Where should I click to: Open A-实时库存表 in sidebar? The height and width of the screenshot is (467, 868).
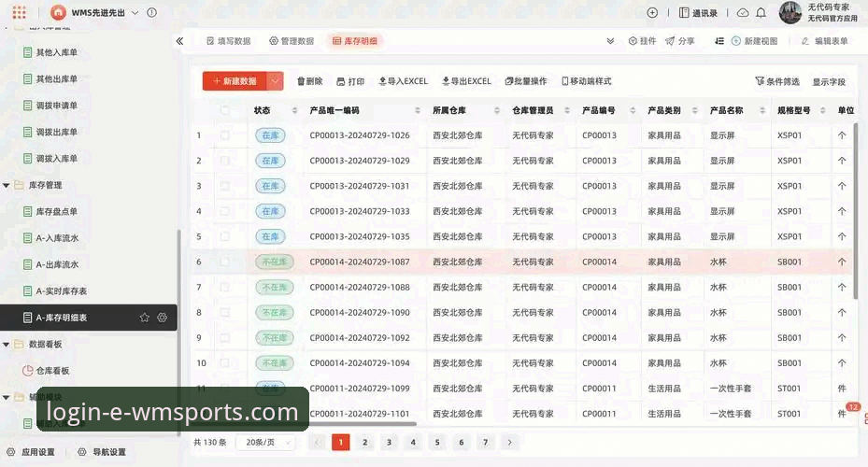coord(55,291)
